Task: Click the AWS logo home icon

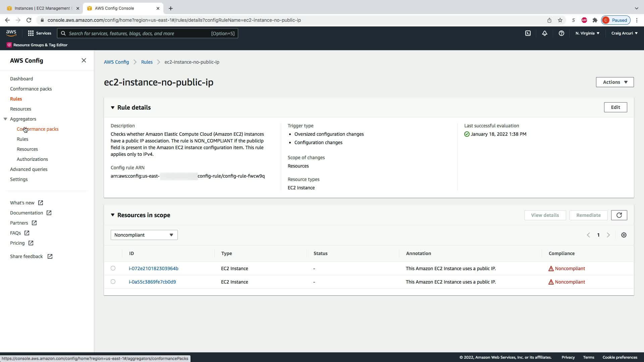Action: point(11,33)
